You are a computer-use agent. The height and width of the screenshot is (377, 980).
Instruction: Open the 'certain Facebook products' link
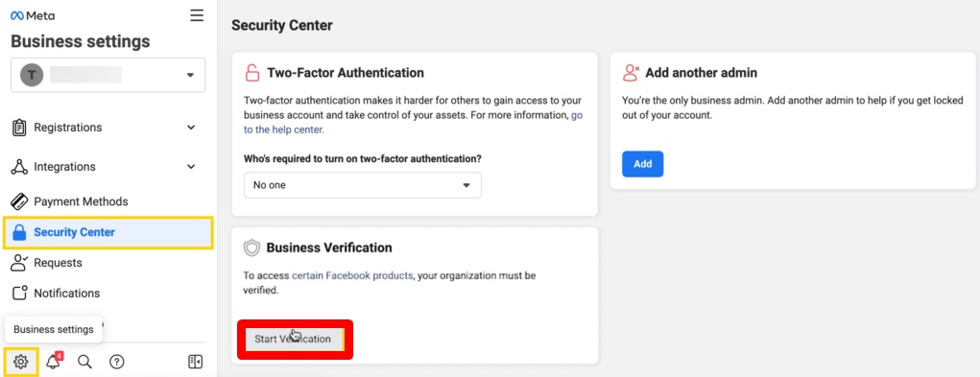click(352, 275)
